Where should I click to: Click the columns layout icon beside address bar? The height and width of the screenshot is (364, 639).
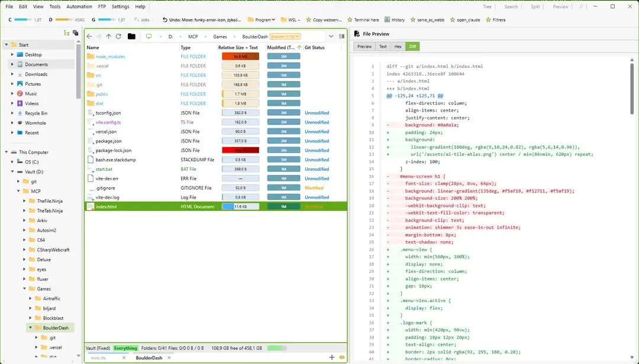pos(341,36)
